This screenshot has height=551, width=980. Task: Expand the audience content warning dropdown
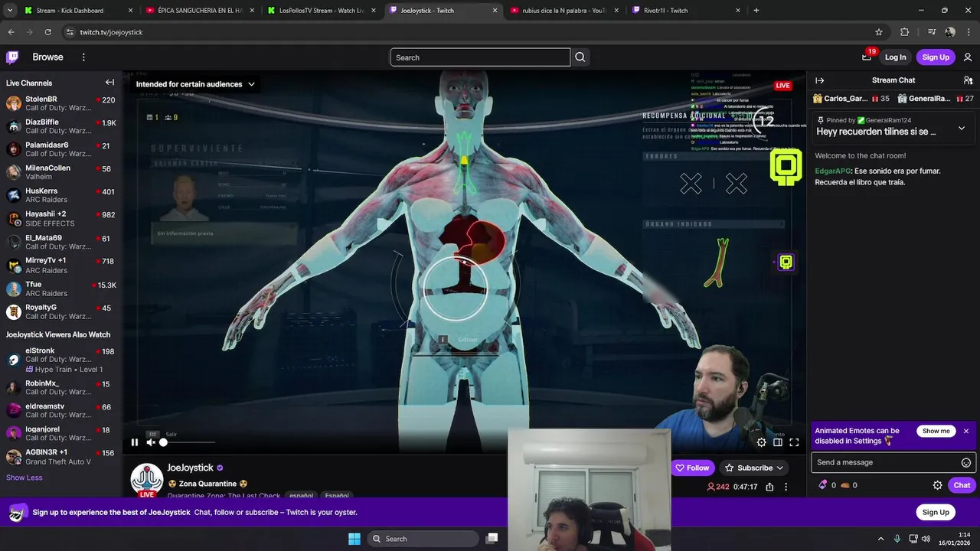coord(195,84)
